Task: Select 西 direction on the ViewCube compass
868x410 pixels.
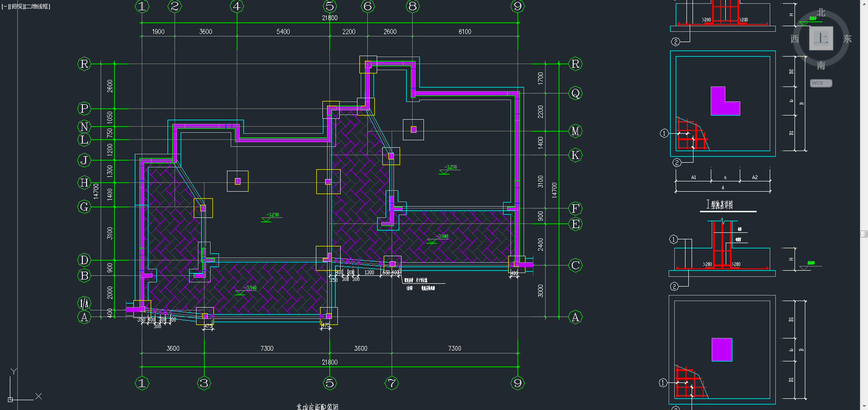Action: click(795, 39)
